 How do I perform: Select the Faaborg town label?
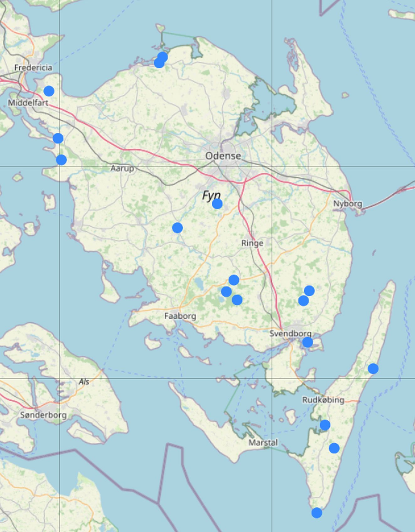pos(180,316)
